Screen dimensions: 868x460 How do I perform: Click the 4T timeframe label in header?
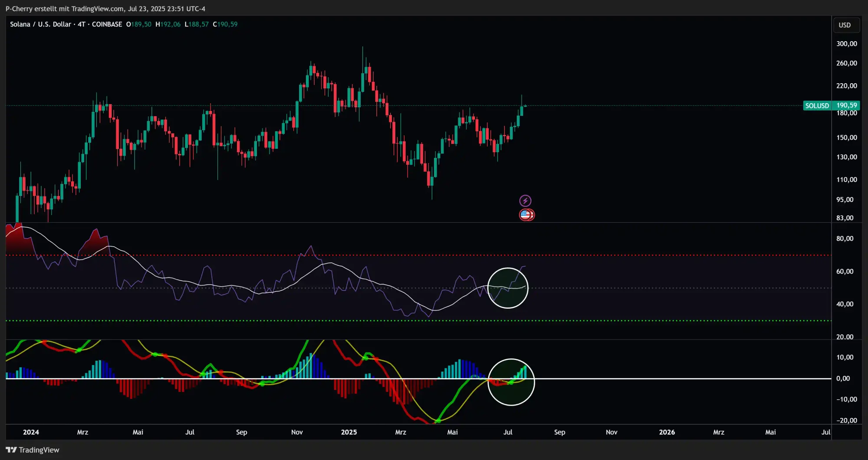click(x=82, y=24)
